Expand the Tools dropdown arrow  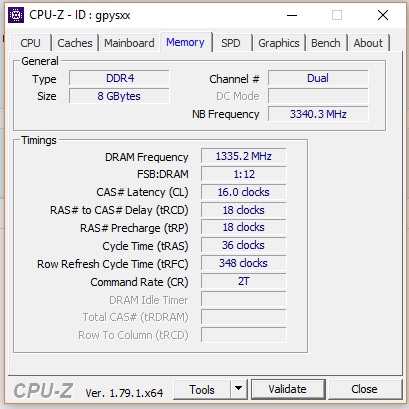click(238, 389)
